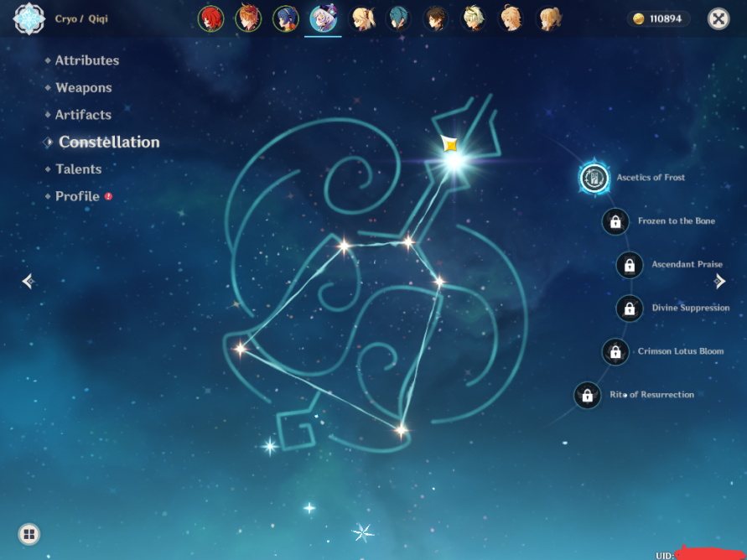Click the Mora coin icon
The width and height of the screenshot is (747, 560).
[638, 18]
